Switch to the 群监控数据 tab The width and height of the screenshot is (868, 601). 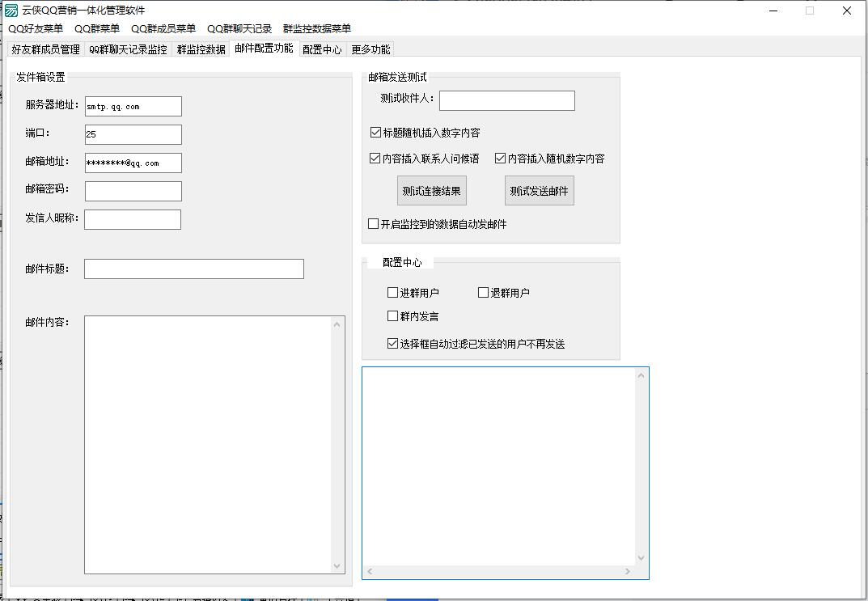201,49
